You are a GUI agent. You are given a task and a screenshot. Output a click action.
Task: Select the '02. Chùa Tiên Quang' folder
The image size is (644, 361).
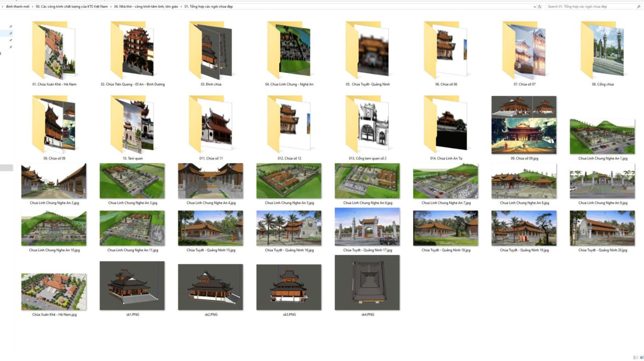point(132,51)
